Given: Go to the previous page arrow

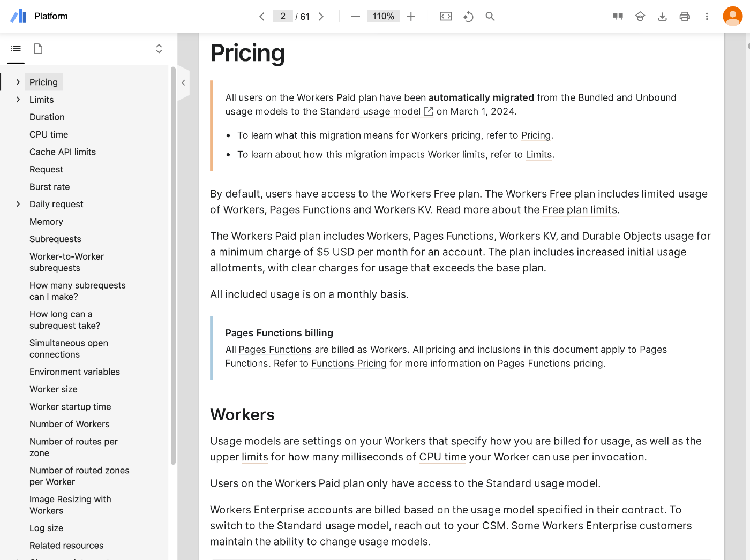Looking at the screenshot, I should point(262,17).
